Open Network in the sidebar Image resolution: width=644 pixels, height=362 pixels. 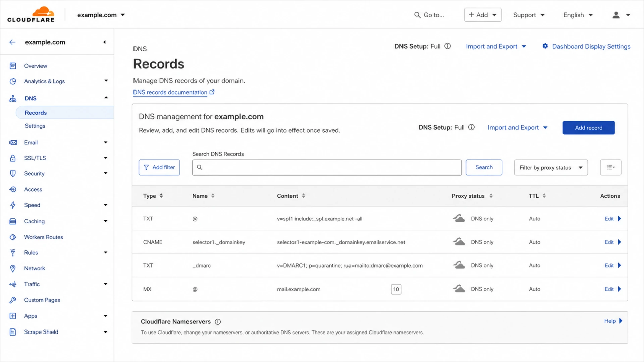click(x=35, y=268)
